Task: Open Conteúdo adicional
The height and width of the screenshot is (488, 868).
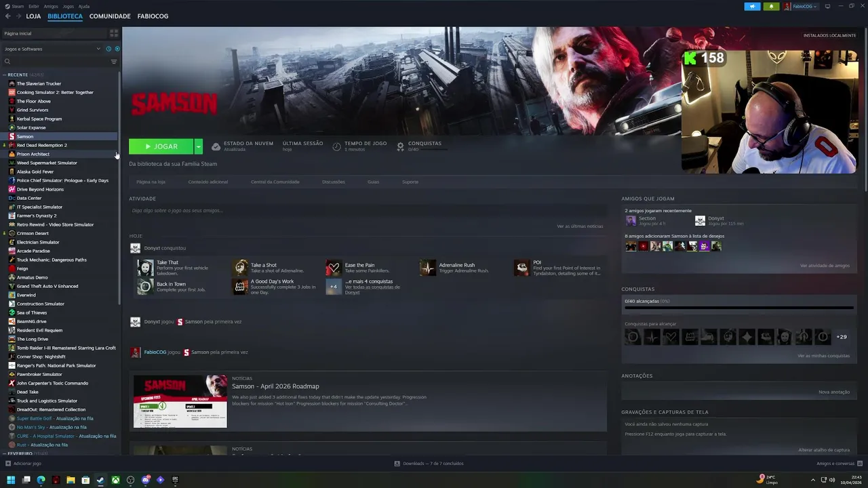Action: (208, 182)
